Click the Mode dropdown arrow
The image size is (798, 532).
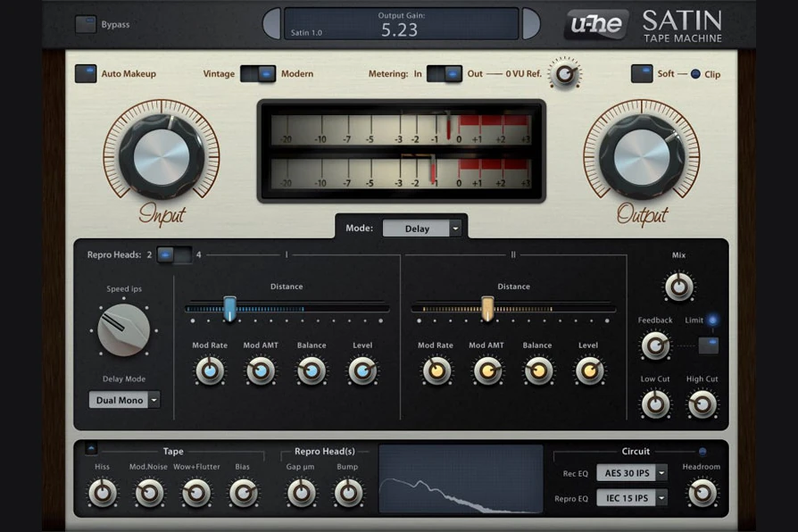[455, 229]
